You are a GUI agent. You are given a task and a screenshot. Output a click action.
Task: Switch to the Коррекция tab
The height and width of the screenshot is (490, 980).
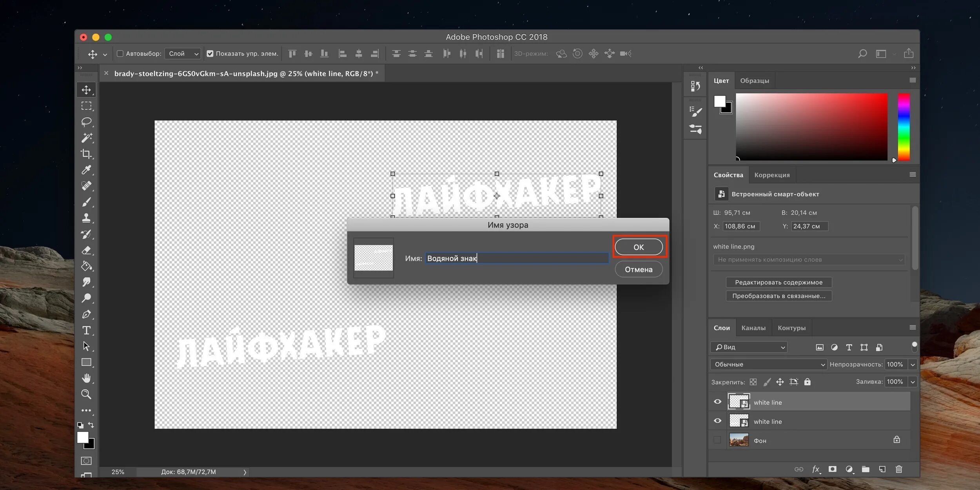pos(772,175)
